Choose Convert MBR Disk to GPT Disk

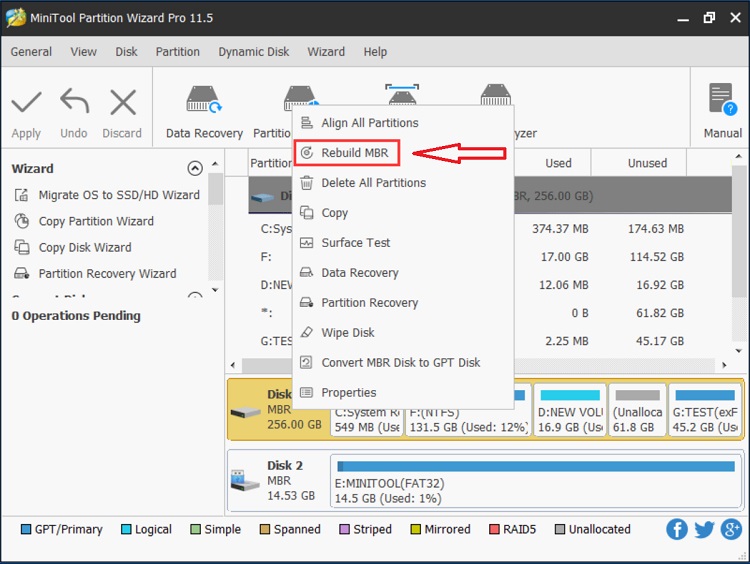click(403, 362)
